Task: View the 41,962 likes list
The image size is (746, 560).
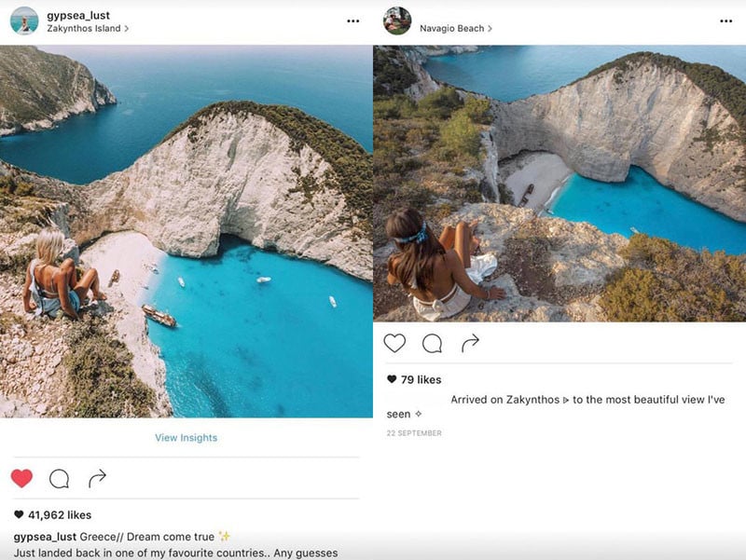Action: click(x=58, y=514)
